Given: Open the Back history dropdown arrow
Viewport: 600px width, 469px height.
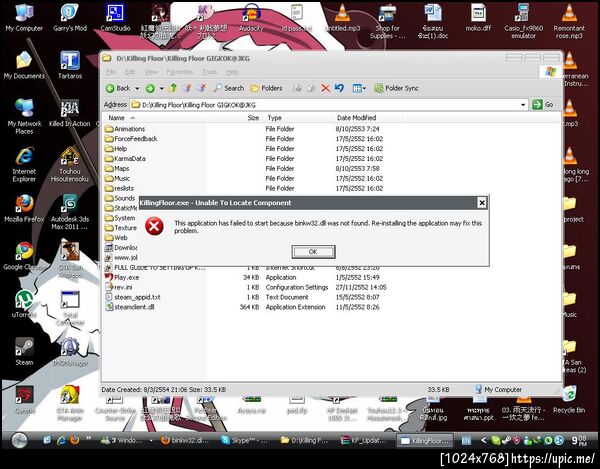Looking at the screenshot, I should pyautogui.click(x=137, y=88).
